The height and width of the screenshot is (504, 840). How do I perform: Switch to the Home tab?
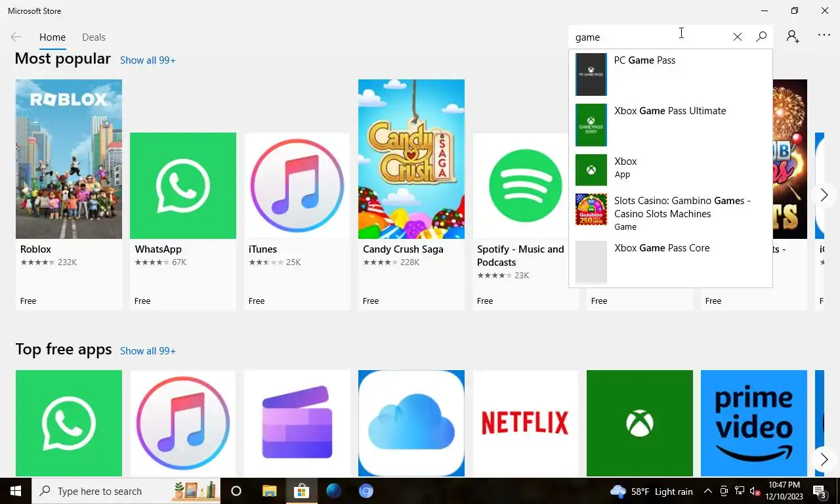click(52, 37)
